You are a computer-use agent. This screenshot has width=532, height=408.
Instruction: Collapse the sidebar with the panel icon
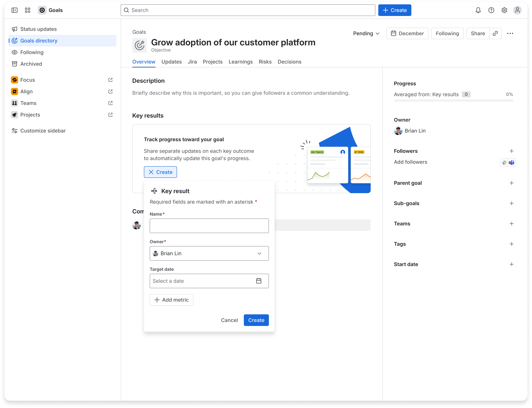coord(14,10)
